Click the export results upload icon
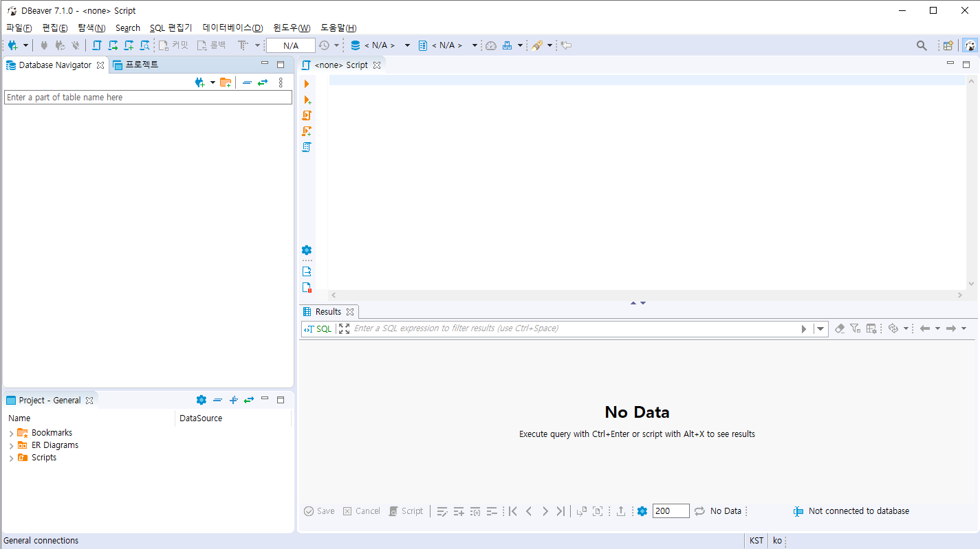Image resolution: width=980 pixels, height=549 pixels. pos(621,511)
